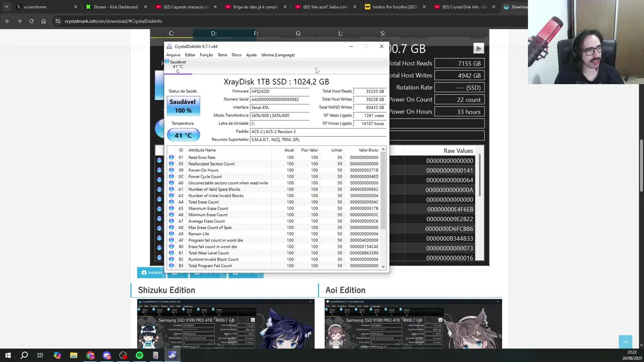Open the Tema menu
Screen dimensions: 644x362
222,55
